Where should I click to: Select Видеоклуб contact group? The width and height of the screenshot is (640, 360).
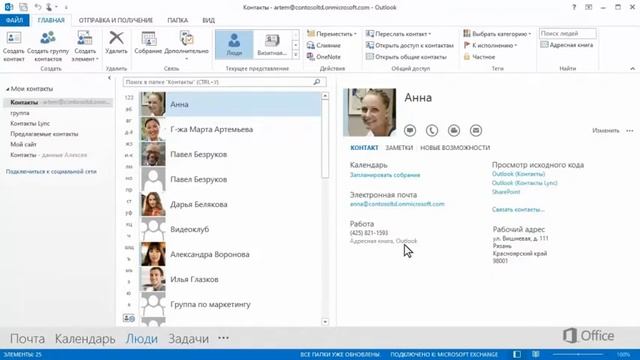(x=231, y=229)
